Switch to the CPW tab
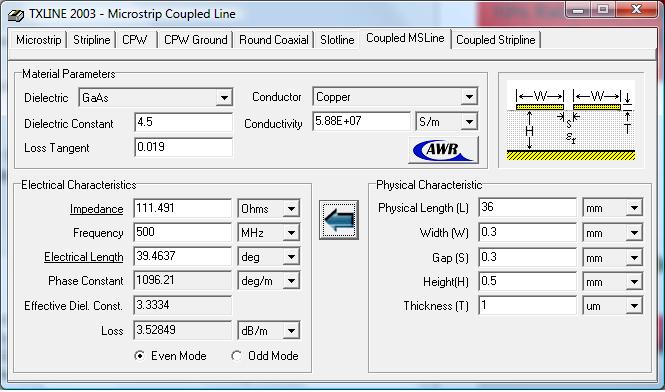Screen dimensions: 665x392 tap(134, 40)
